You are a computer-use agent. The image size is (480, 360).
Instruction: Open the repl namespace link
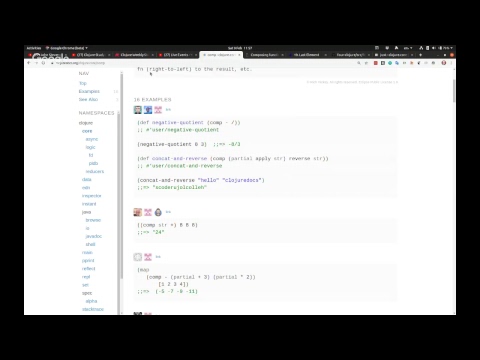(x=86, y=277)
